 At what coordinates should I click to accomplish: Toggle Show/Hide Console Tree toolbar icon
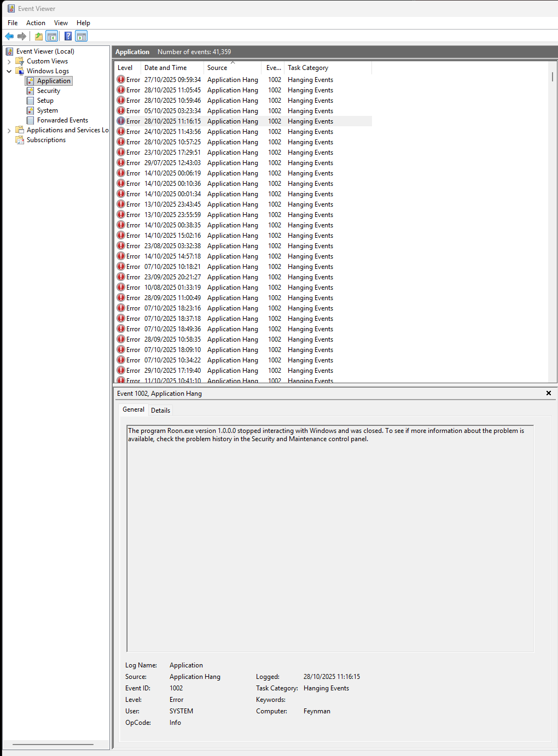52,37
